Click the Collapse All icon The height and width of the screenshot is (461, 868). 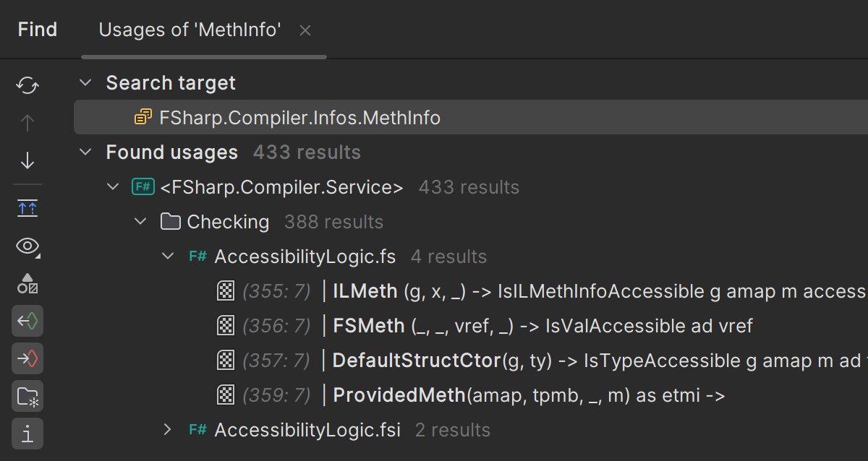pyautogui.click(x=27, y=209)
